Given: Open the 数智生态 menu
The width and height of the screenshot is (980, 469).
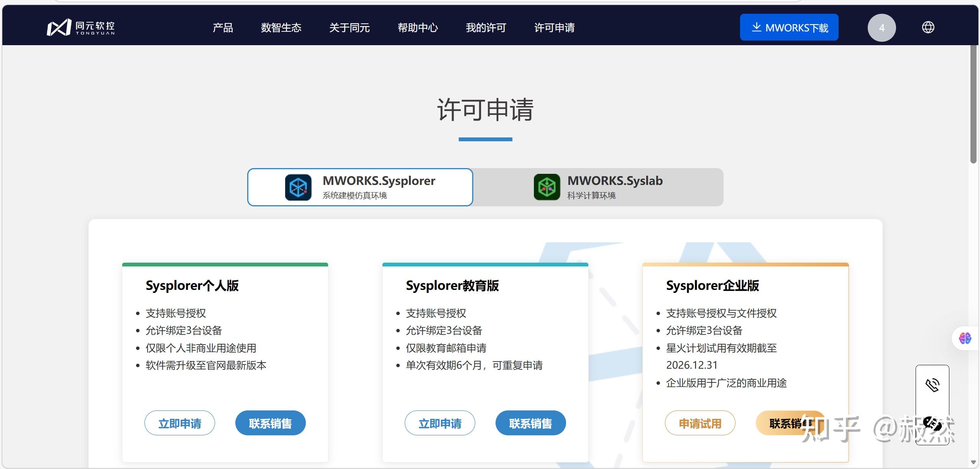Looking at the screenshot, I should coord(281,28).
